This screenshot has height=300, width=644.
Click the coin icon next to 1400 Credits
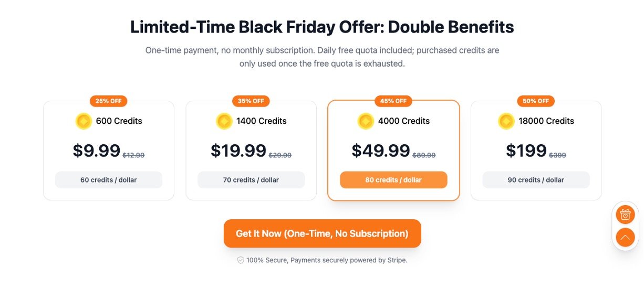(224, 121)
